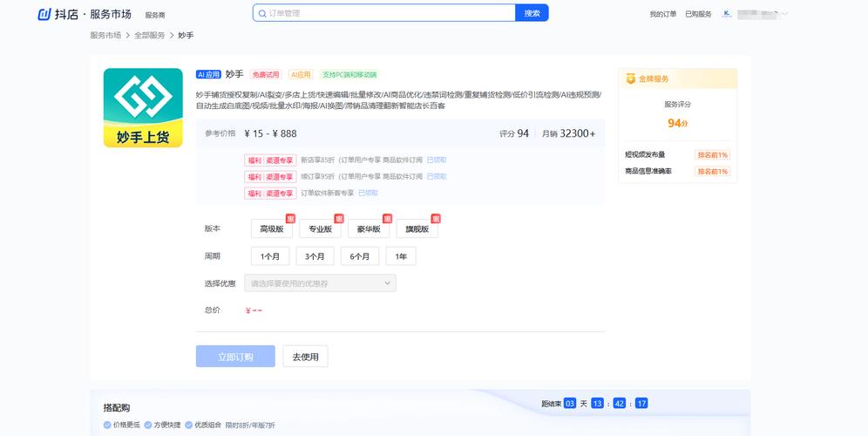Click the 去使用 button
This screenshot has width=868, height=436.
[306, 357]
